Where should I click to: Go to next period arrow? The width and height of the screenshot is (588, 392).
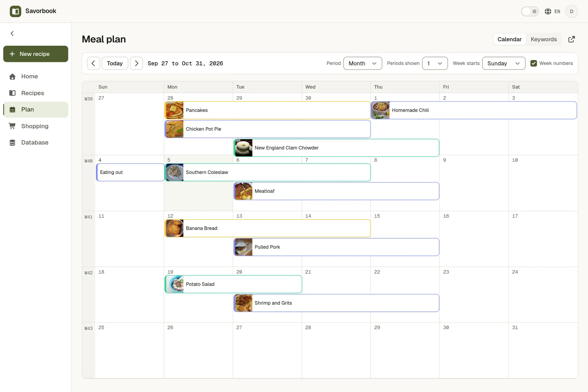pos(136,63)
